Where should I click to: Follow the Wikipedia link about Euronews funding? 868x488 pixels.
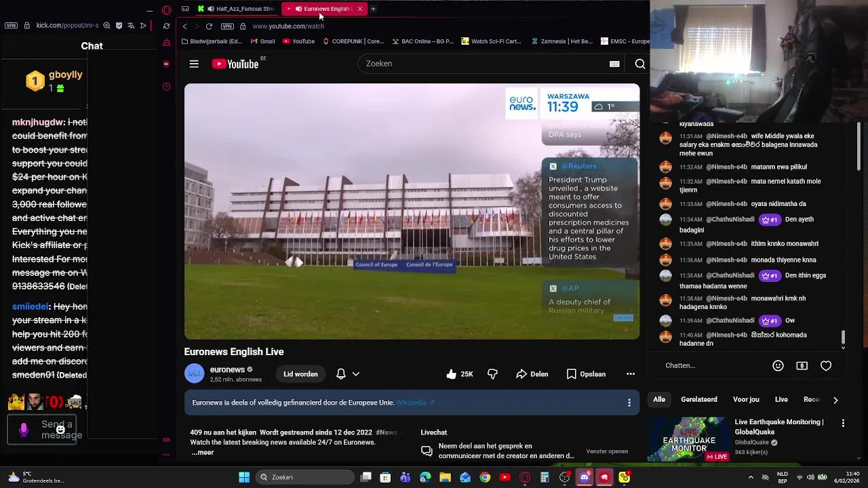point(415,403)
